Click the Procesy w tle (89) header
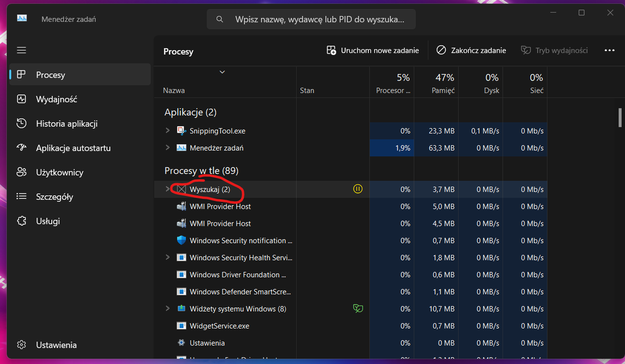The height and width of the screenshot is (364, 625). coord(201,171)
